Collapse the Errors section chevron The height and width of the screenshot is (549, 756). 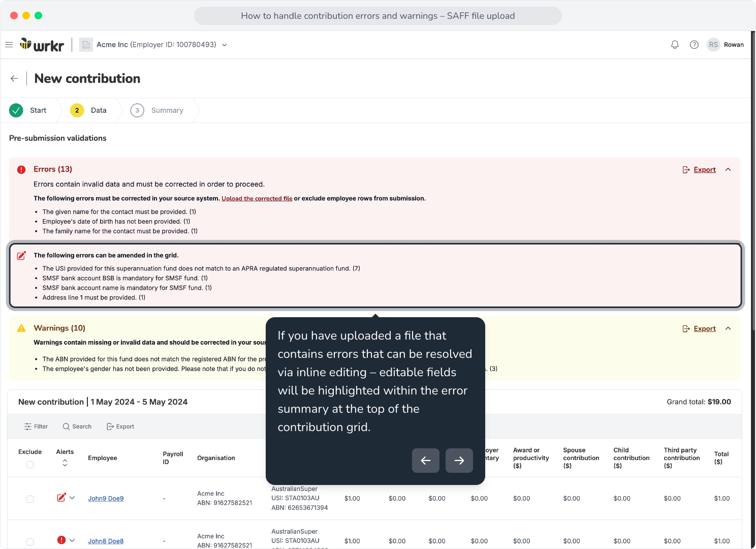click(728, 170)
